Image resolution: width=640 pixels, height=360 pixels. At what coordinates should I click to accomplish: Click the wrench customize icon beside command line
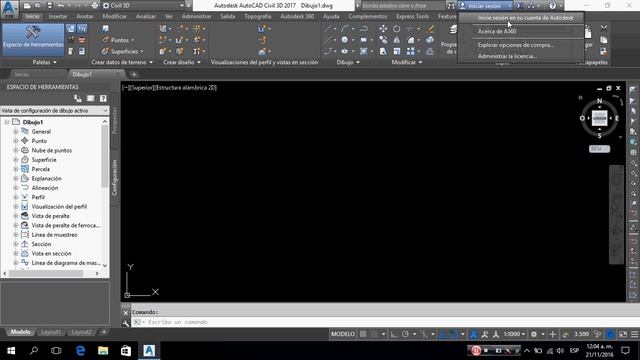tap(125, 323)
